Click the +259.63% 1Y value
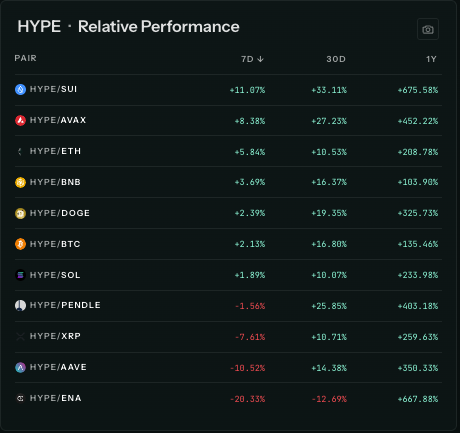 [x=418, y=337]
